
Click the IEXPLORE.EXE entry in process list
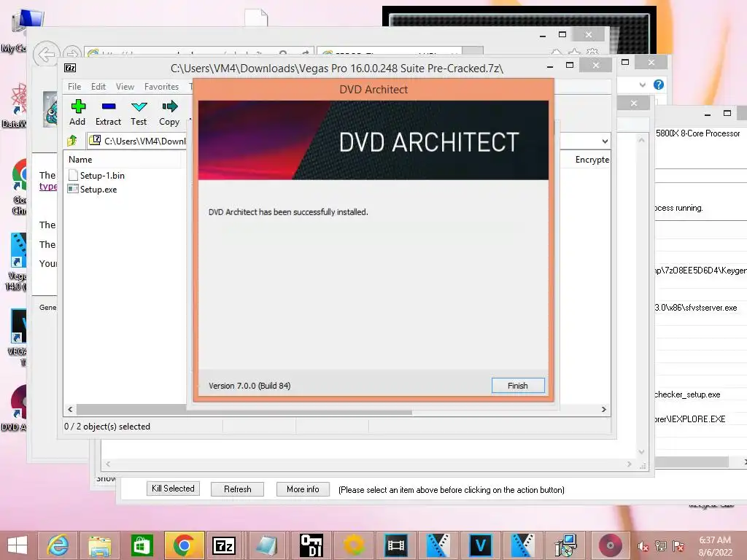click(x=690, y=419)
